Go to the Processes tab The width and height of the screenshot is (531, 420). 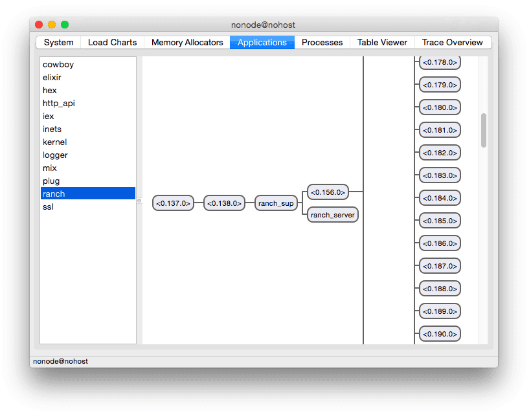(x=322, y=43)
